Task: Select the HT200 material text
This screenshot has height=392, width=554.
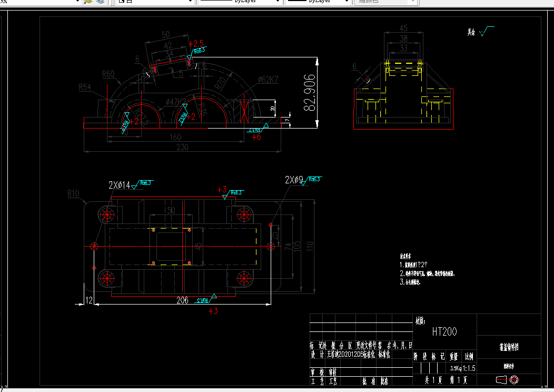Action: tap(444, 331)
